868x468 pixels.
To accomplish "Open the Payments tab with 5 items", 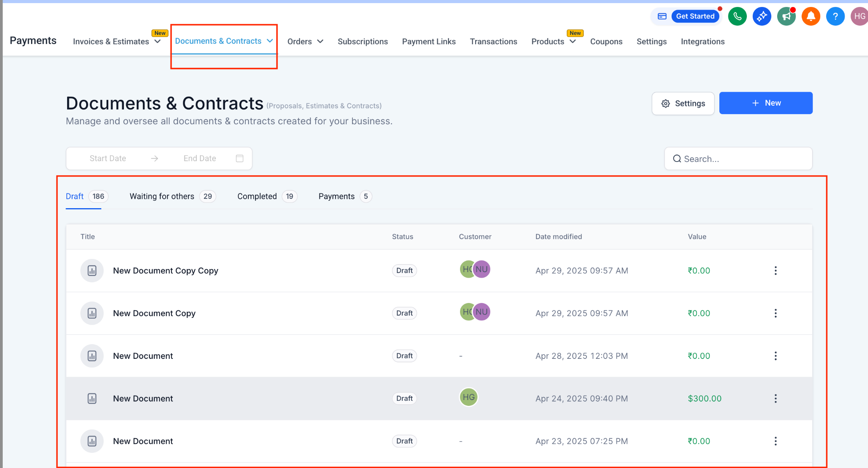I will click(337, 197).
